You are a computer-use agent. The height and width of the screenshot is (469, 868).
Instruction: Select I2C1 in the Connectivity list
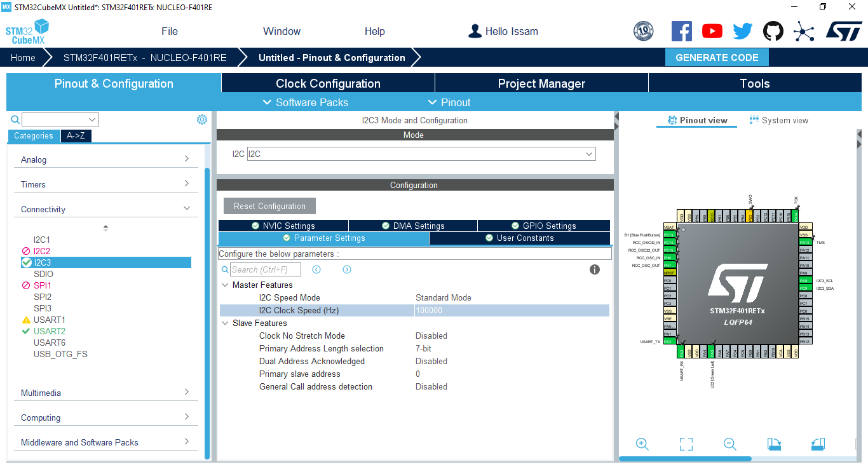(x=42, y=240)
